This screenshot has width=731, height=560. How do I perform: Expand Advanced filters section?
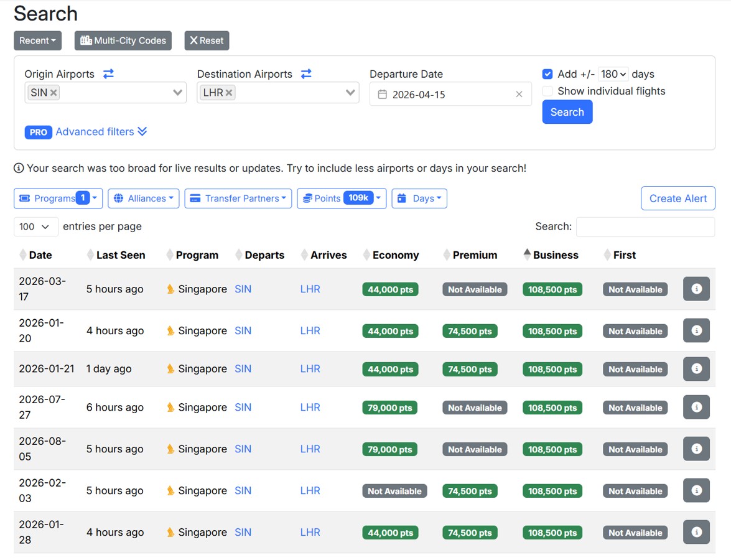[101, 132]
